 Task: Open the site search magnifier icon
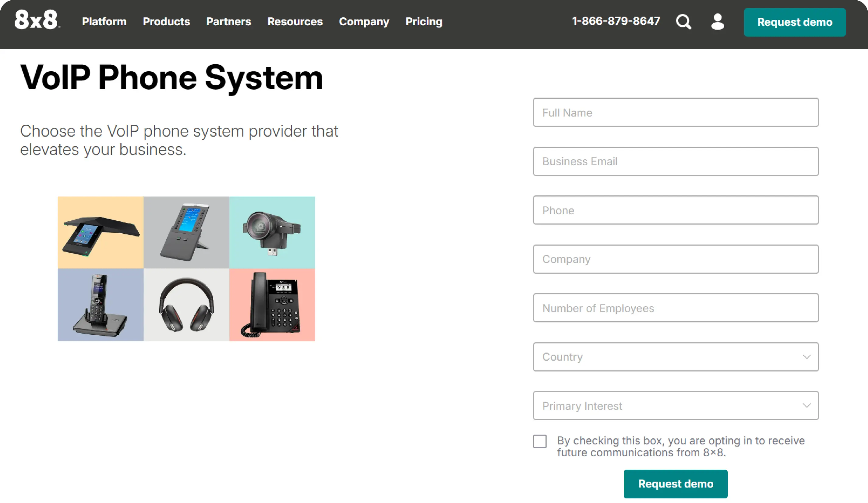pyautogui.click(x=683, y=22)
